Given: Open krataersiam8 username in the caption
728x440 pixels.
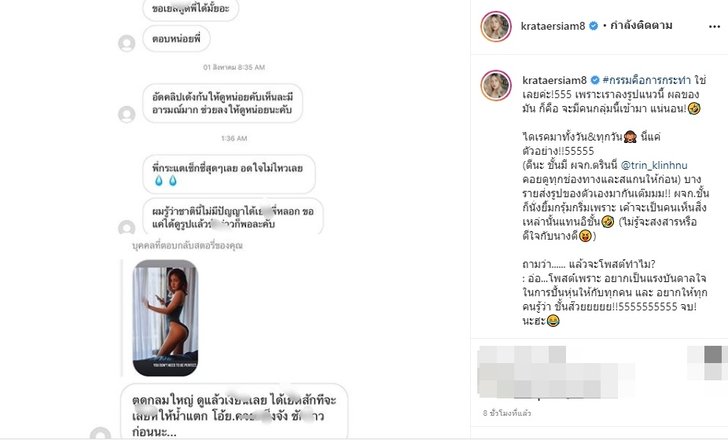Looking at the screenshot, I should click(x=554, y=80).
